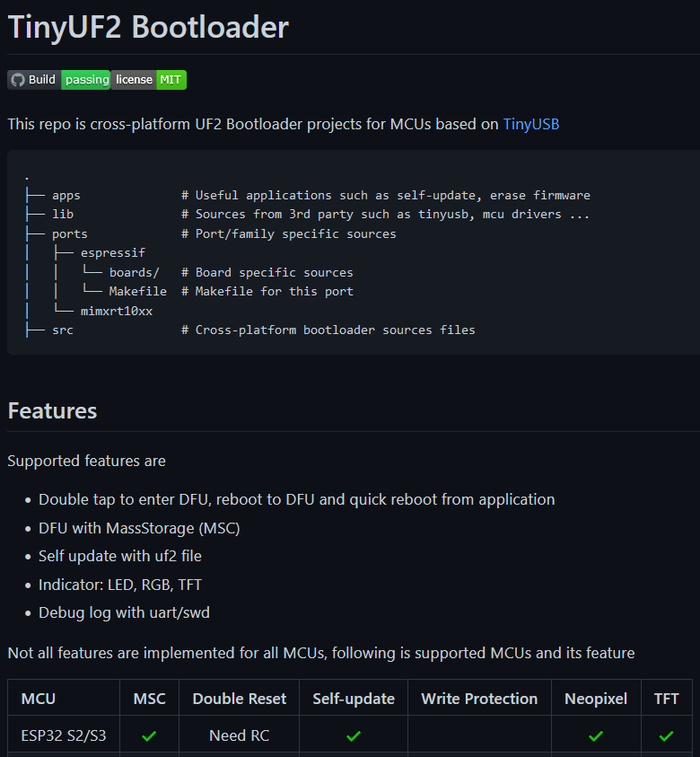Click the GitHub logo in Build badge
This screenshot has width=700, height=757.
18,80
